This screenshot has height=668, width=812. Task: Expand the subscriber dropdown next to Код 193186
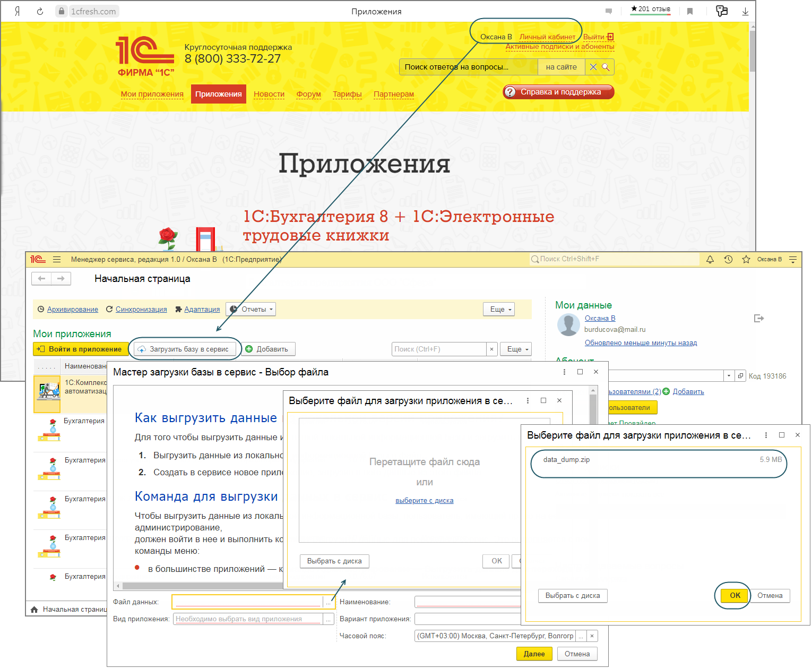tap(729, 375)
